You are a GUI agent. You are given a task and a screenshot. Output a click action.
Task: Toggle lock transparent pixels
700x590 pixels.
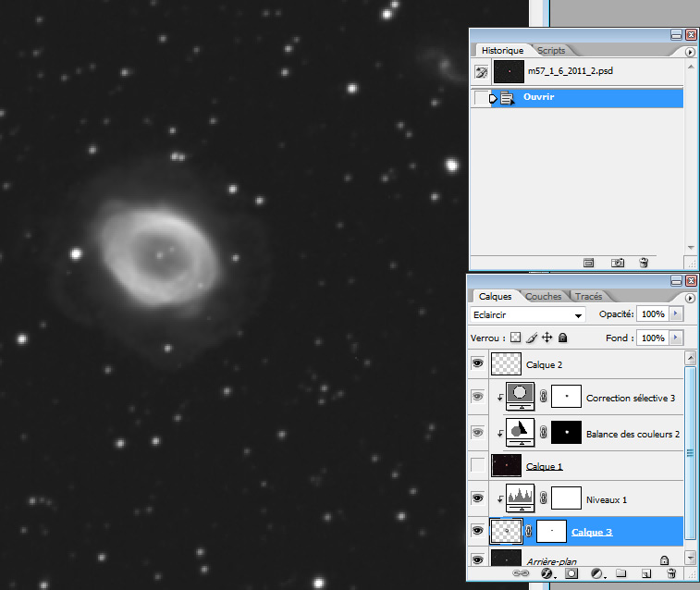pos(515,338)
